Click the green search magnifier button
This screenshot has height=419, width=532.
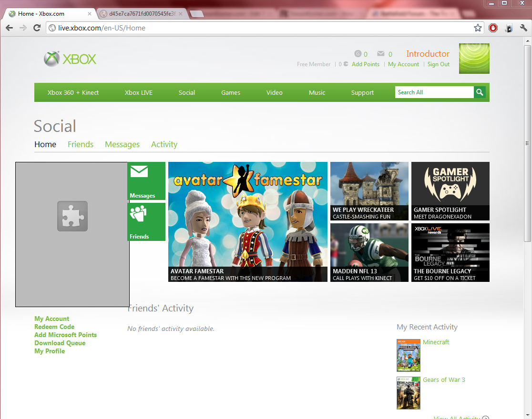pos(480,92)
